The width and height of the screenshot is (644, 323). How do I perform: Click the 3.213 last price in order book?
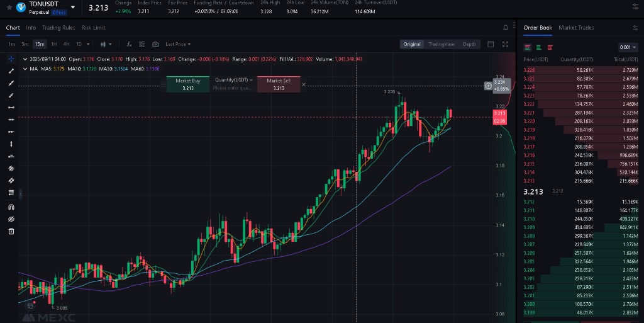click(533, 192)
